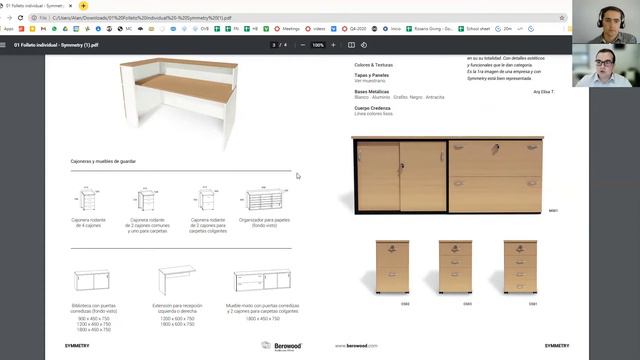This screenshot has width=640, height=360.
Task: Go forward in browser history
Action: (9, 18)
